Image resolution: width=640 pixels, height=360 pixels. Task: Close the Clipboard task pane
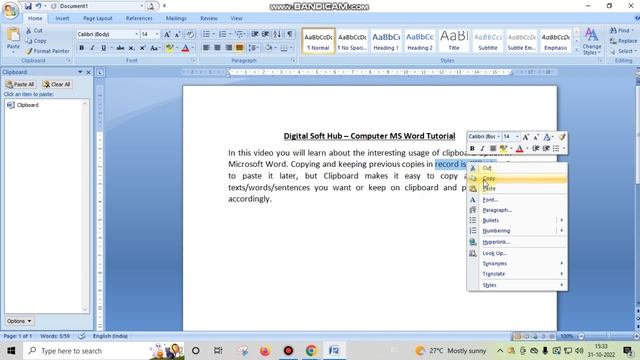pyautogui.click(x=89, y=72)
